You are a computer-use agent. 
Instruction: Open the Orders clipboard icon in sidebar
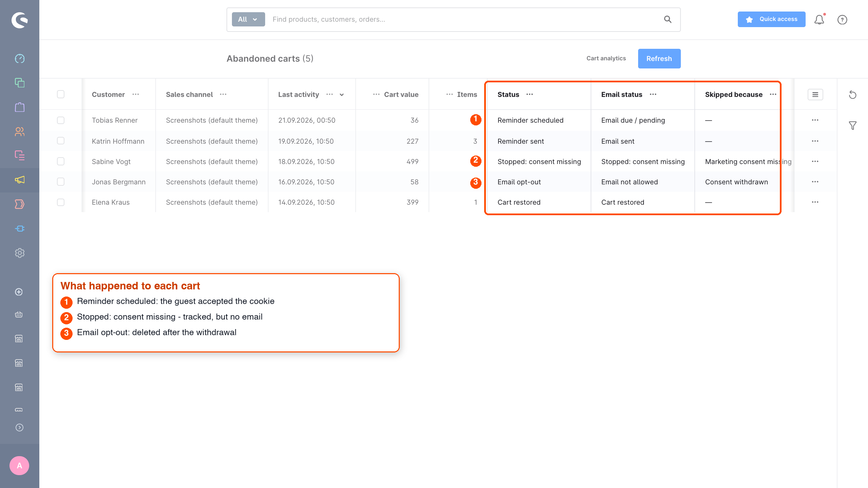pos(20,107)
